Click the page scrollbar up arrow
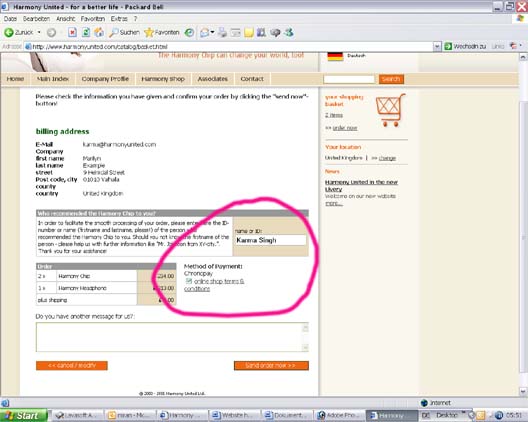The height and width of the screenshot is (422, 528). click(x=523, y=57)
